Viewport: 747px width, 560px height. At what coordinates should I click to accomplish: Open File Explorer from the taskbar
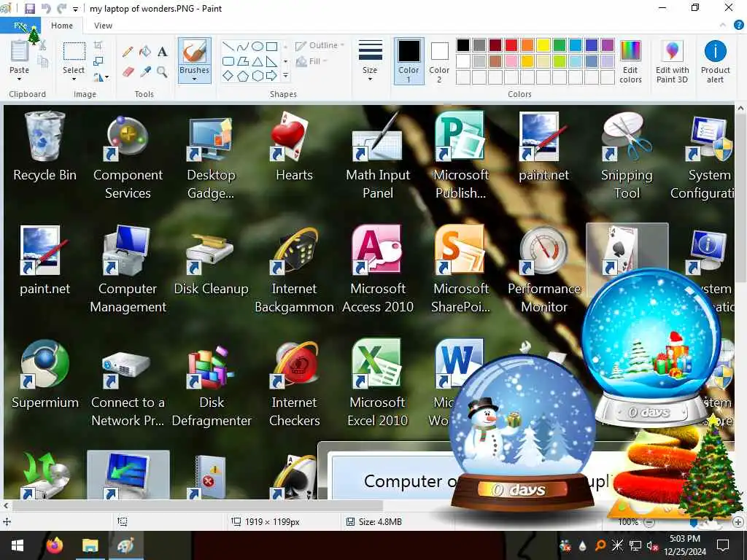[x=90, y=545]
